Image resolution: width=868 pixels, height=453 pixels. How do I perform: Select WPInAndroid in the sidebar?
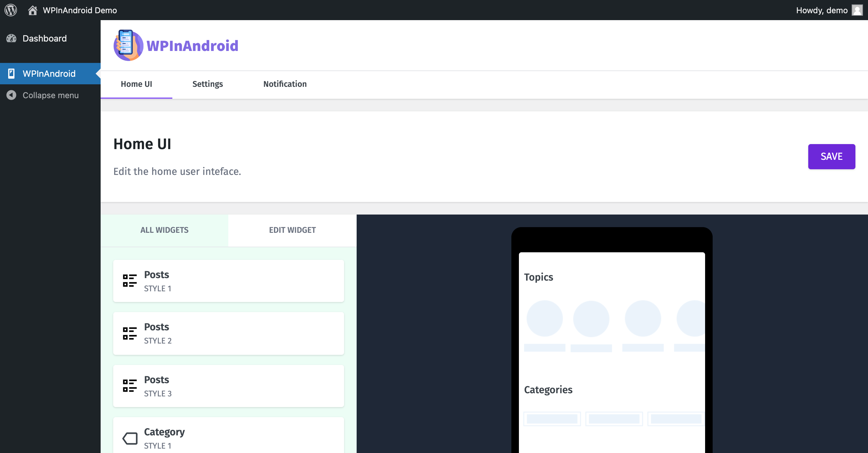50,74
